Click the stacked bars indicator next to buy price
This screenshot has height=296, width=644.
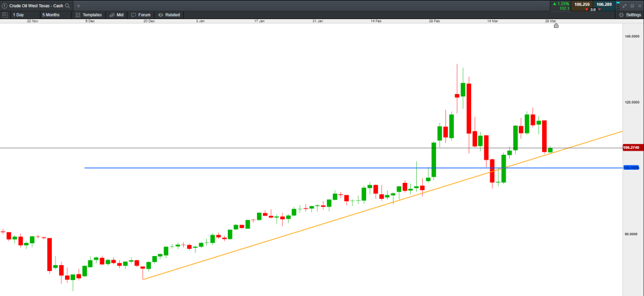pos(618,6)
